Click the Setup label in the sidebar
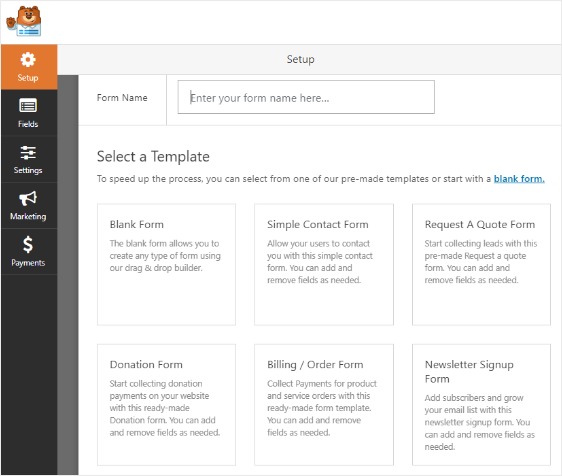 coord(28,78)
